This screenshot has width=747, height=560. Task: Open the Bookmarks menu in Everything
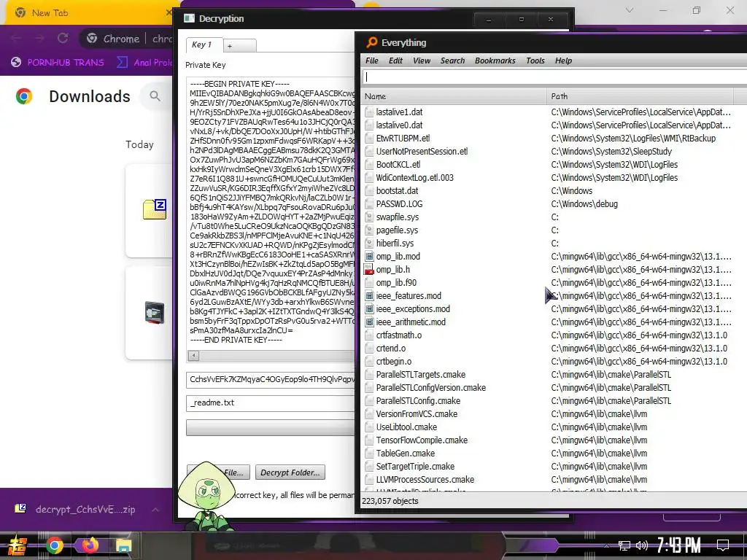495,61
